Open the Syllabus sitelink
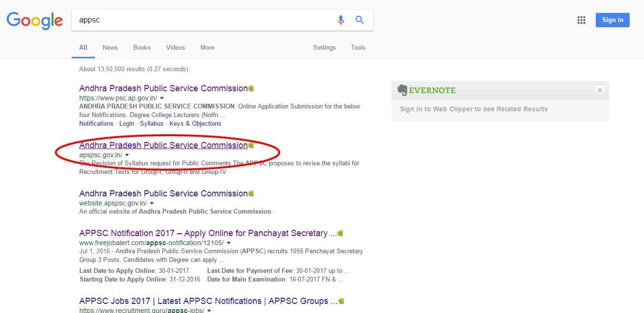Viewport: 644px width, 313px height. [152, 123]
